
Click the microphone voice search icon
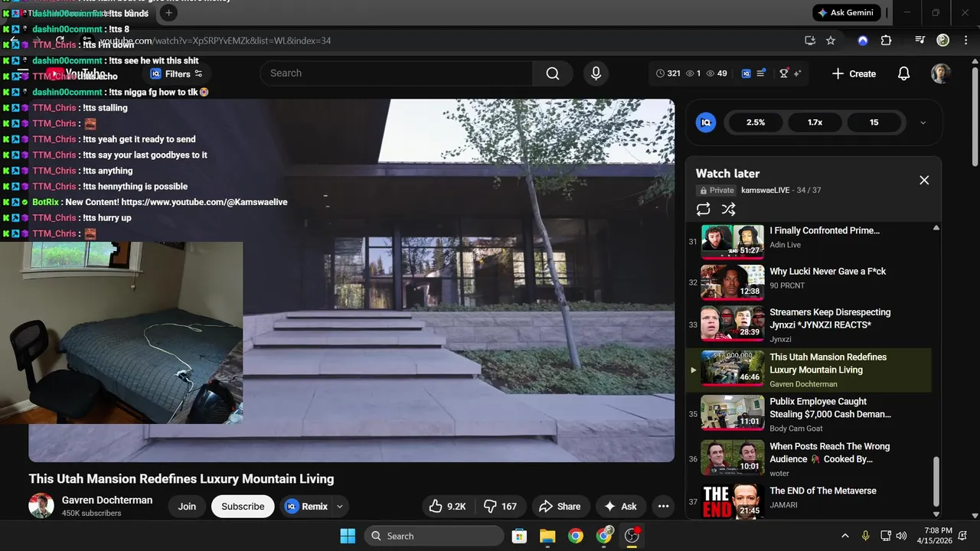pos(596,73)
